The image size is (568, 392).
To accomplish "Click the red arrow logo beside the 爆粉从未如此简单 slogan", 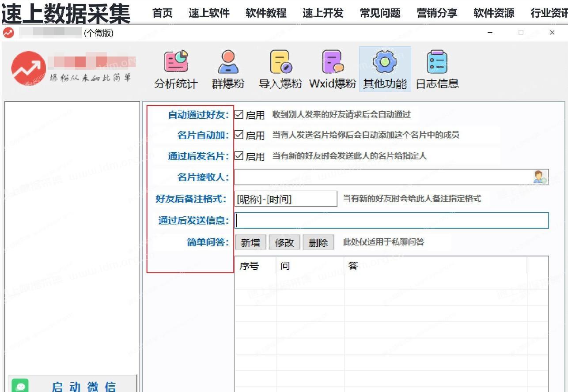I will 28,68.
